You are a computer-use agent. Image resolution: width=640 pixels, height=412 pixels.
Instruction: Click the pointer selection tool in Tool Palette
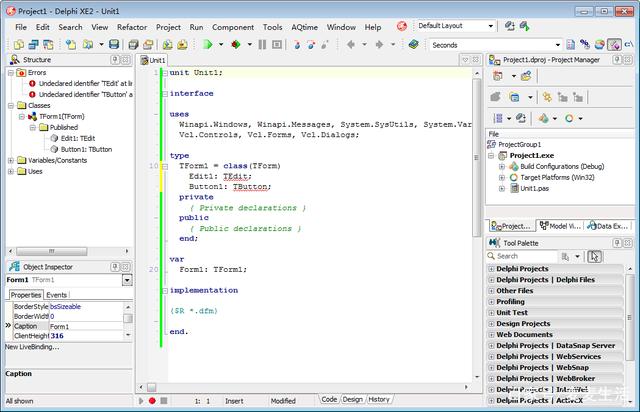tap(594, 256)
